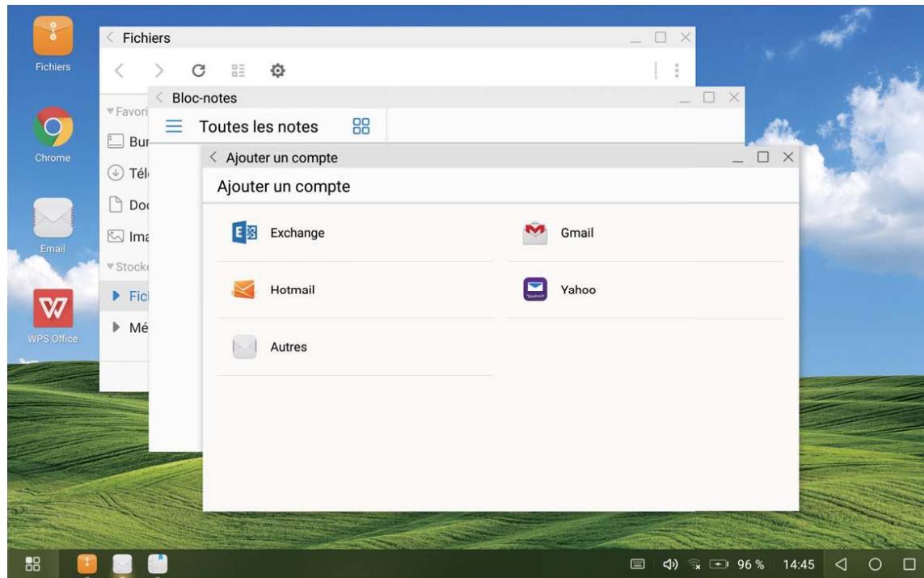Viewport: 924px width, 578px height.
Task: Click Toutes les notes heading
Action: tap(259, 127)
